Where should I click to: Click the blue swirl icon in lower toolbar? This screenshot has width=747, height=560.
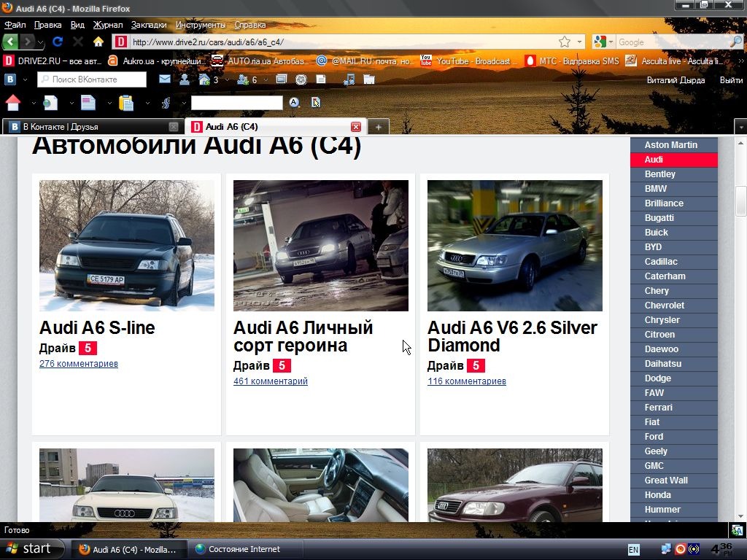point(166,102)
